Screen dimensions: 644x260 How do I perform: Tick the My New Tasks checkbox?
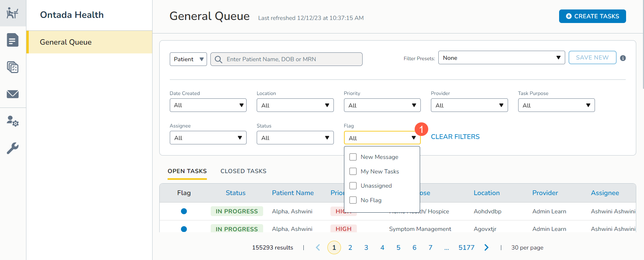pos(353,171)
